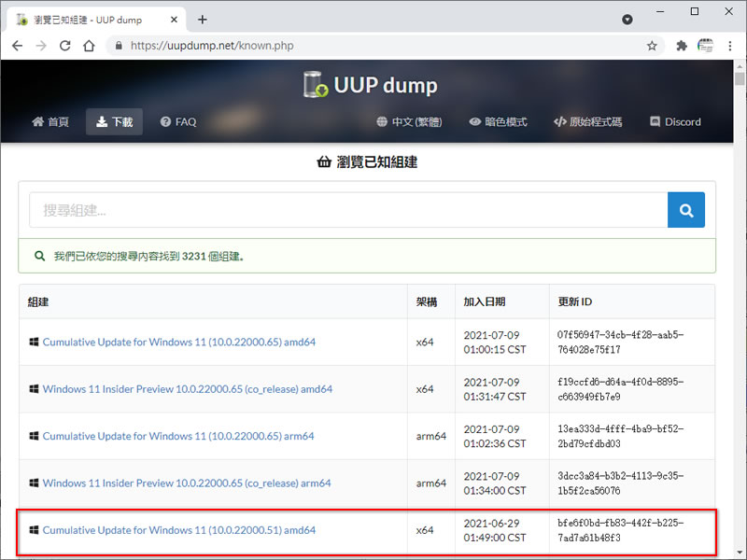Open the Extensions puzzle icon
The height and width of the screenshot is (560, 747).
[x=682, y=46]
